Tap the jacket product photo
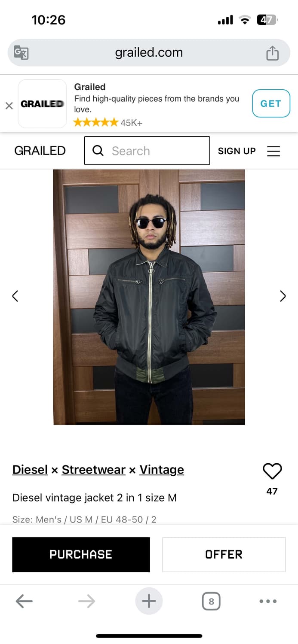This screenshot has width=298, height=644. tap(149, 297)
